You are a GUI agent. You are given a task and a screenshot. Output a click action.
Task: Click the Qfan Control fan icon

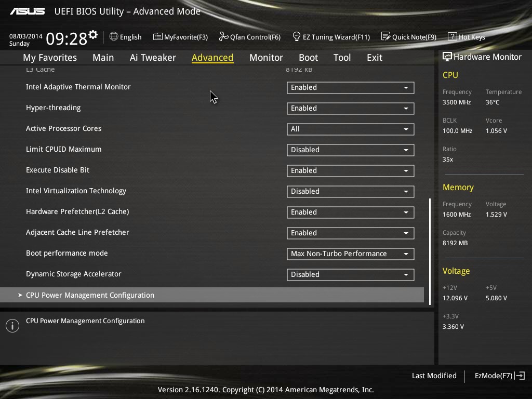(x=223, y=36)
